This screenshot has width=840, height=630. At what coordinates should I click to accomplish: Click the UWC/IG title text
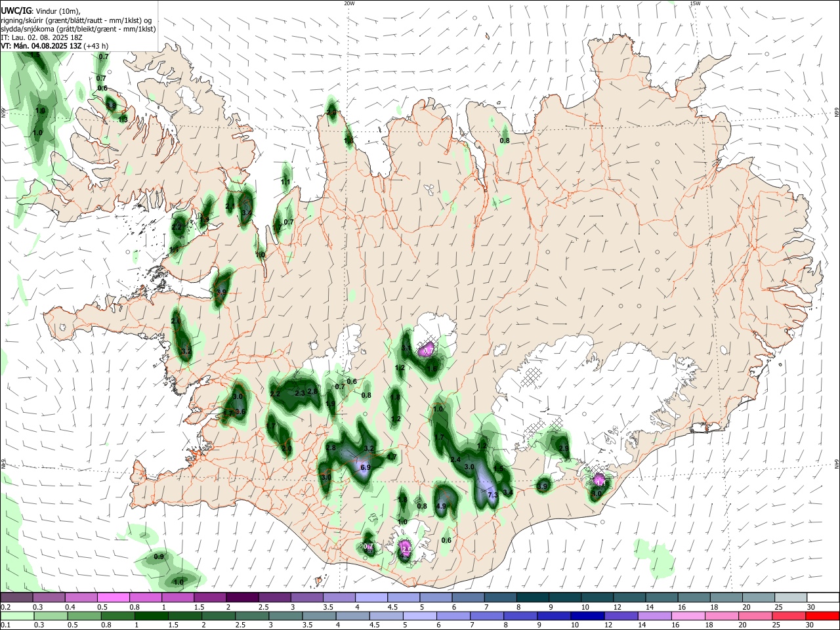click(x=16, y=10)
